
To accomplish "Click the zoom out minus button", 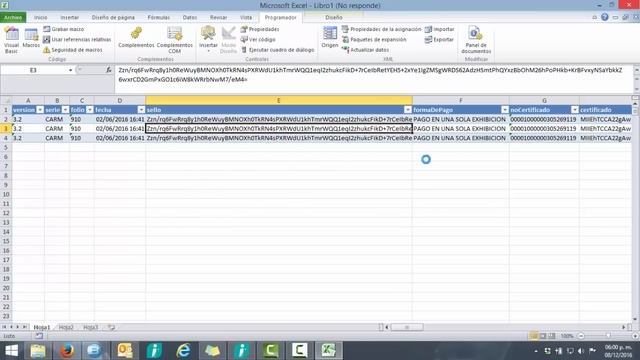I will (x=581, y=336).
